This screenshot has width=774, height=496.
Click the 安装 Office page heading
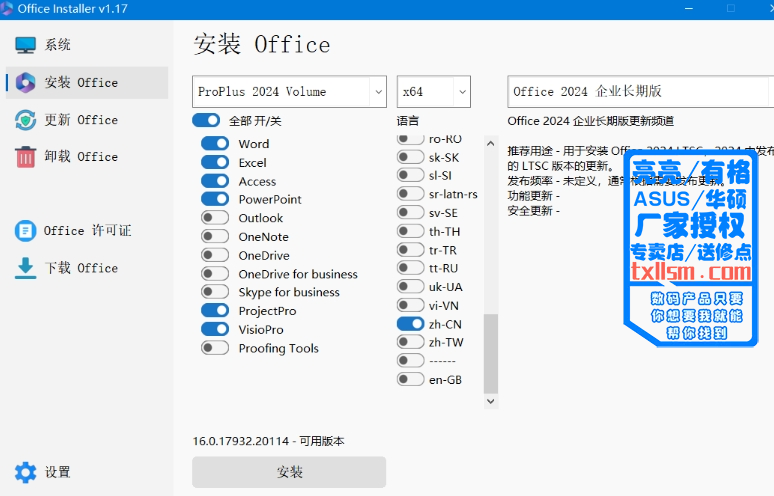click(x=262, y=44)
